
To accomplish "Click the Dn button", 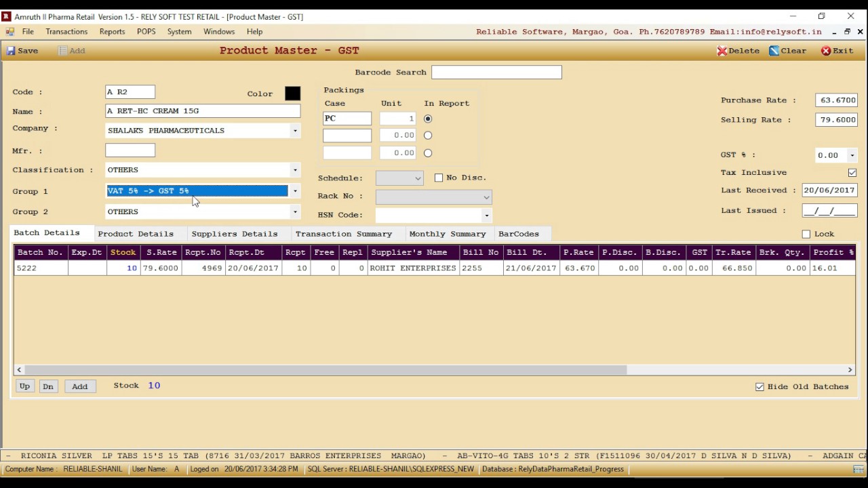I will click(x=48, y=386).
